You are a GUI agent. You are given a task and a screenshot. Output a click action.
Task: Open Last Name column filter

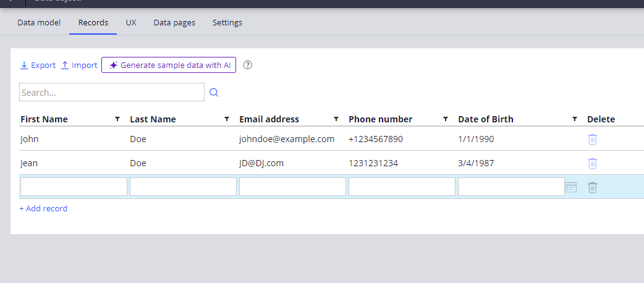(x=227, y=119)
